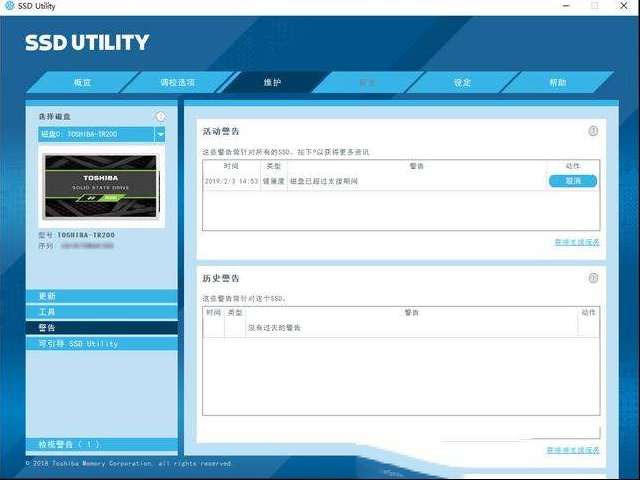Open the 工具 sidebar section
This screenshot has height=480, width=640.
tap(102, 312)
